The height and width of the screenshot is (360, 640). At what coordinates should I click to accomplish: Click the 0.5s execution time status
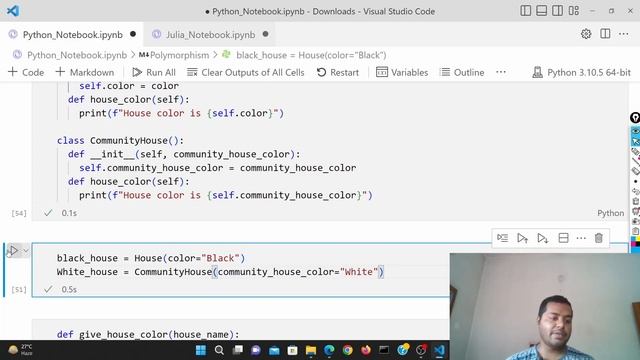[69, 289]
